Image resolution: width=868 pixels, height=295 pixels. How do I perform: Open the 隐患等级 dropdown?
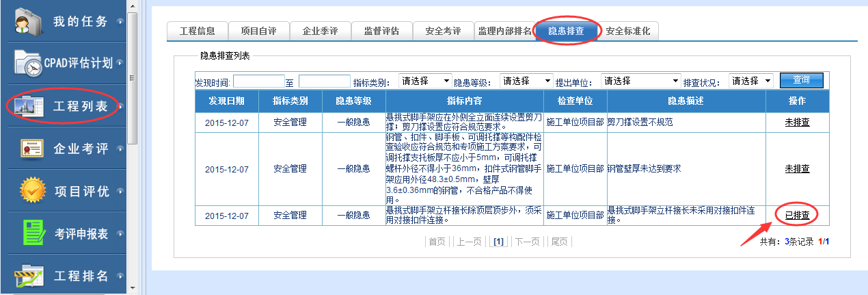526,81
